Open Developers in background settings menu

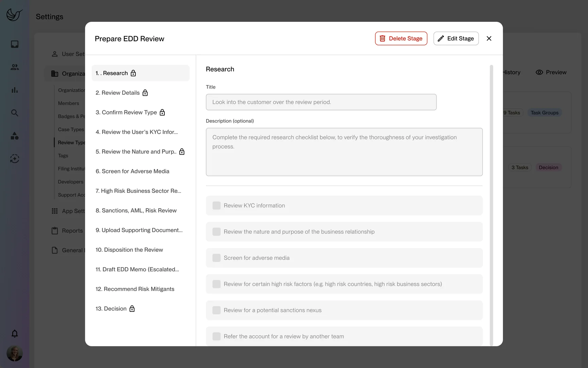click(70, 182)
